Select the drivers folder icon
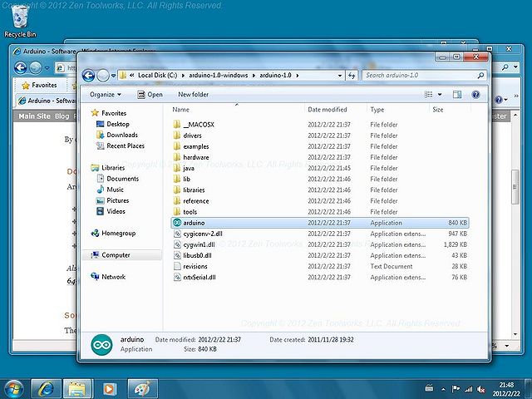The width and height of the screenshot is (532, 399). pos(177,135)
